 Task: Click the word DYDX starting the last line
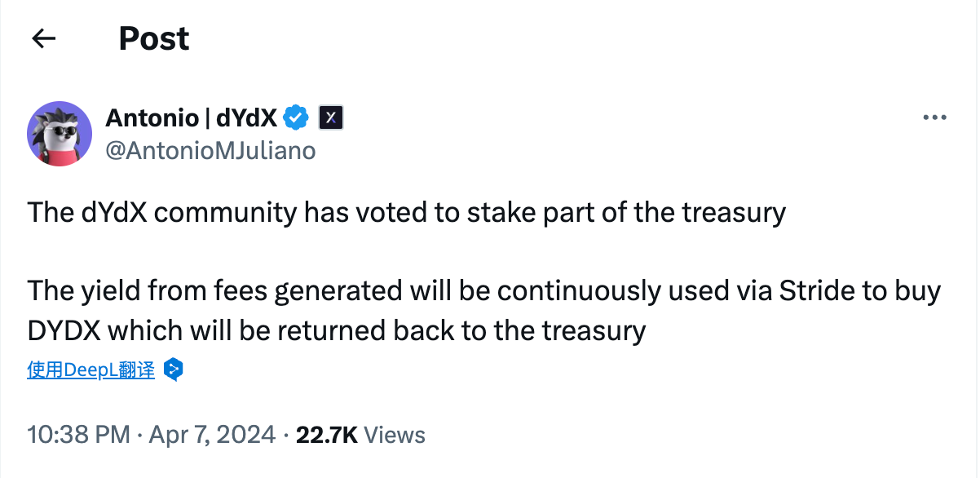click(64, 330)
